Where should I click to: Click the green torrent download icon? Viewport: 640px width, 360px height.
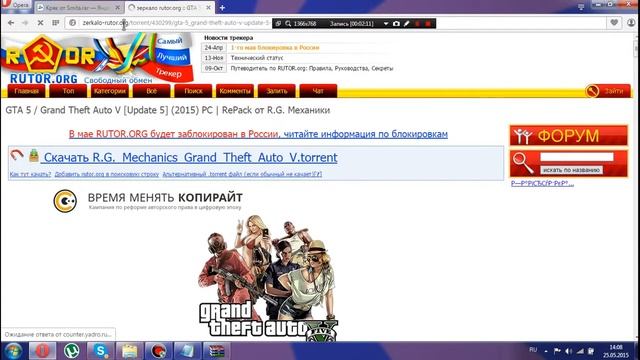[x=34, y=155]
